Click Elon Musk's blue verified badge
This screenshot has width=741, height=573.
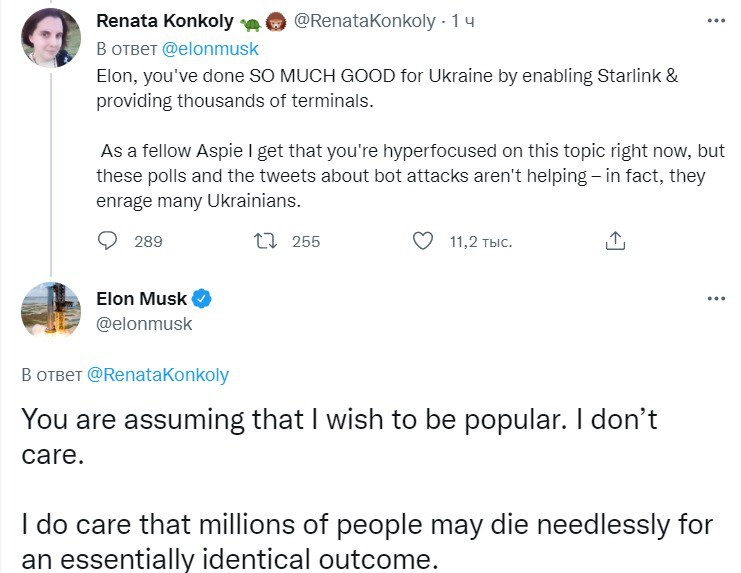[202, 298]
